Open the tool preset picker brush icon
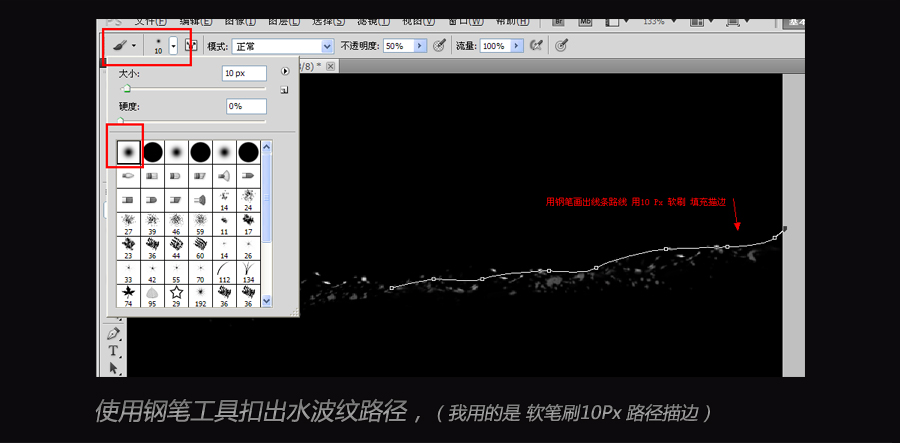 (122, 46)
